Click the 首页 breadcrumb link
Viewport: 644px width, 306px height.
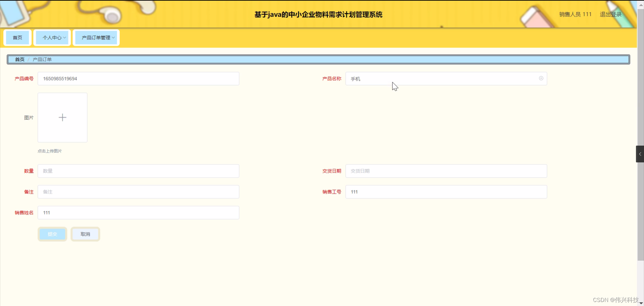[x=19, y=59]
